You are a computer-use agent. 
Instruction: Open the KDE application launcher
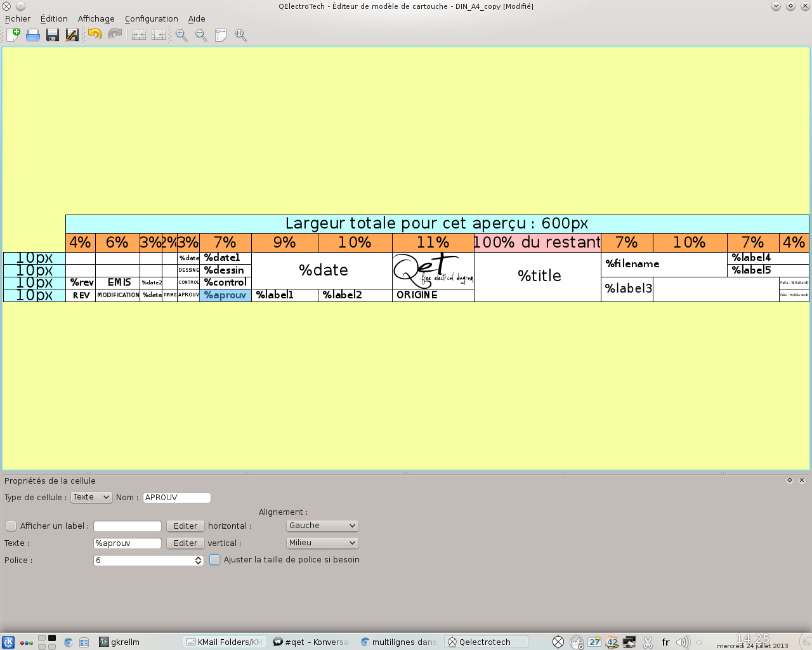click(x=8, y=642)
